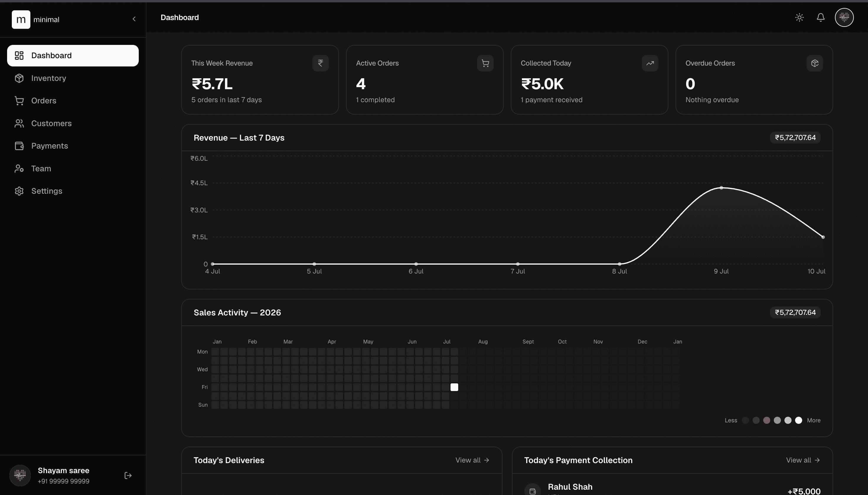Click the Jul month label in heatmap

point(447,342)
